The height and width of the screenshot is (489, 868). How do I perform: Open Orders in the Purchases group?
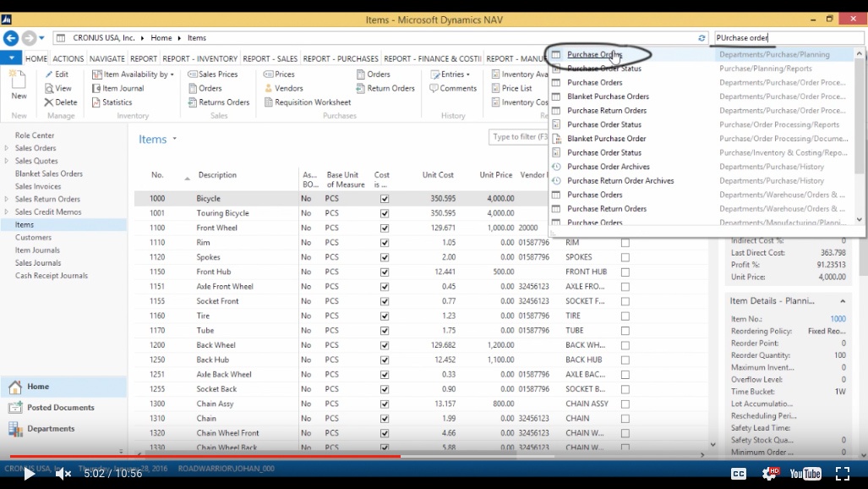tap(373, 74)
